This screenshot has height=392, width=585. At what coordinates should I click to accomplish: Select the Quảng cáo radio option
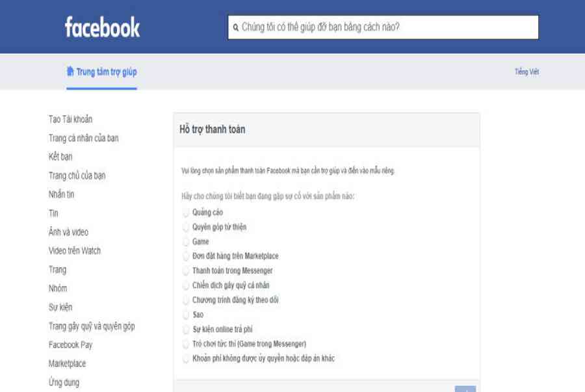pyautogui.click(x=186, y=213)
